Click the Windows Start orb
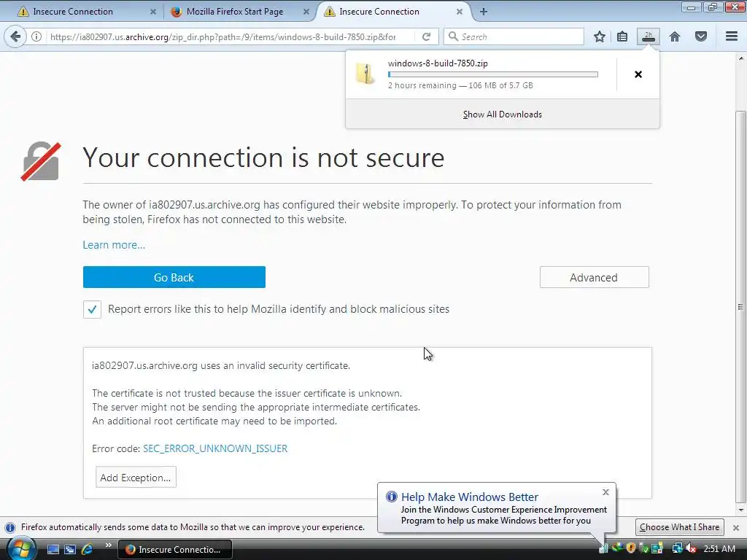Image resolution: width=747 pixels, height=560 pixels. click(21, 548)
